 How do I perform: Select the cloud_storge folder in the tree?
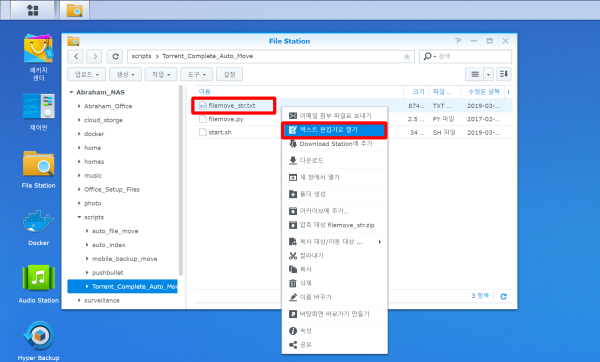pos(103,120)
